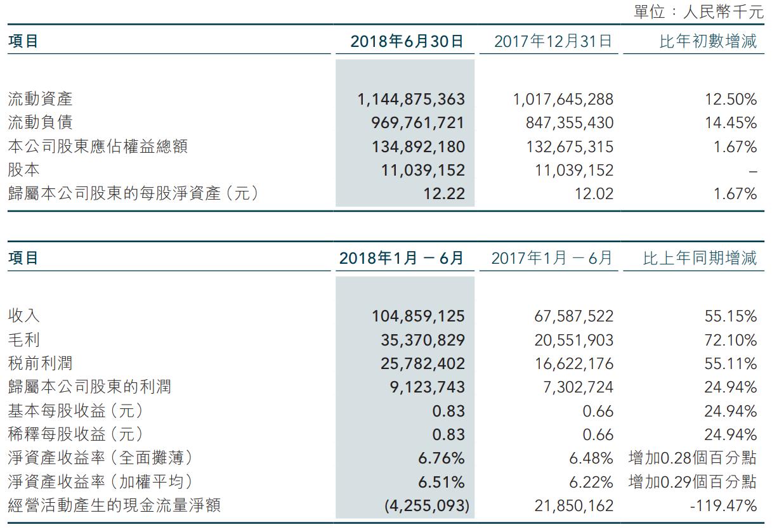Click the 14.45% change value
Screen dimensions: 772x532
click(731, 123)
